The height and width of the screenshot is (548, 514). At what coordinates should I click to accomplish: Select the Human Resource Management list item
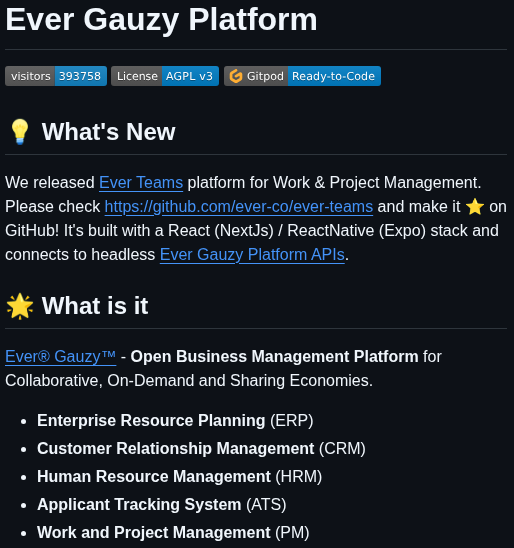coord(180,476)
